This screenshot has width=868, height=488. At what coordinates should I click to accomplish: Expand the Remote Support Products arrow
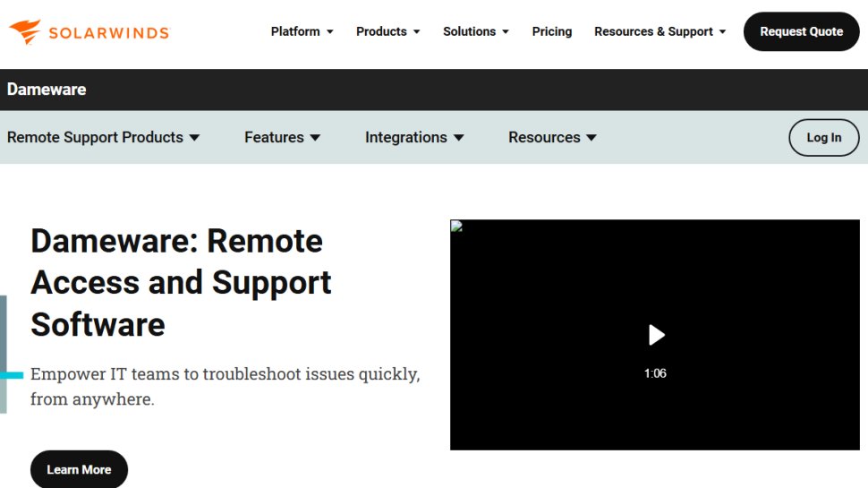194,137
